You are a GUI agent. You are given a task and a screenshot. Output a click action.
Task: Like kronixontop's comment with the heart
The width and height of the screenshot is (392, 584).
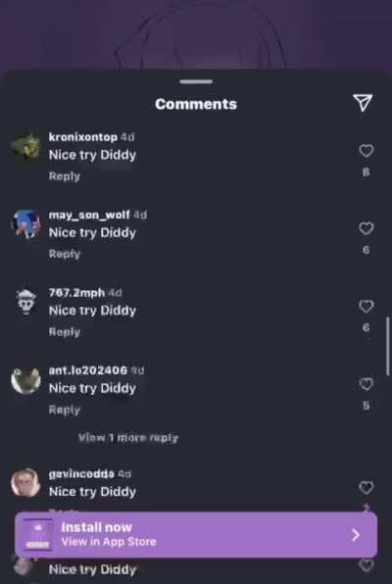366,151
